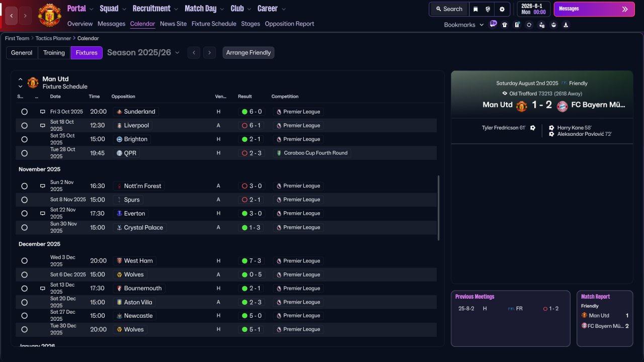The height and width of the screenshot is (362, 644).
Task: Click the TV broadcast icon in Everton row
Action: tap(42, 213)
